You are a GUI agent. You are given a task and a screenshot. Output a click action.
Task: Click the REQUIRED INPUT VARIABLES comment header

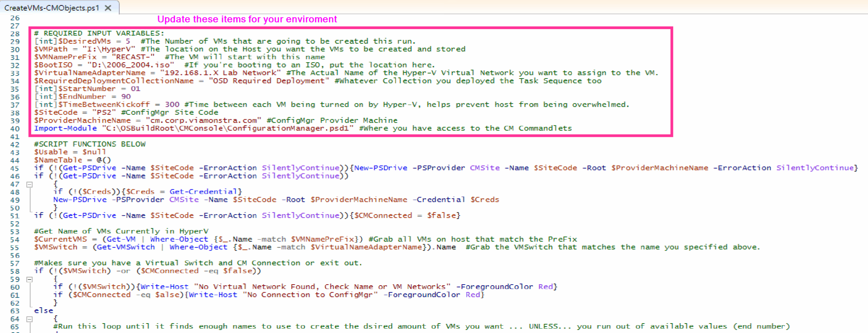[x=99, y=33]
